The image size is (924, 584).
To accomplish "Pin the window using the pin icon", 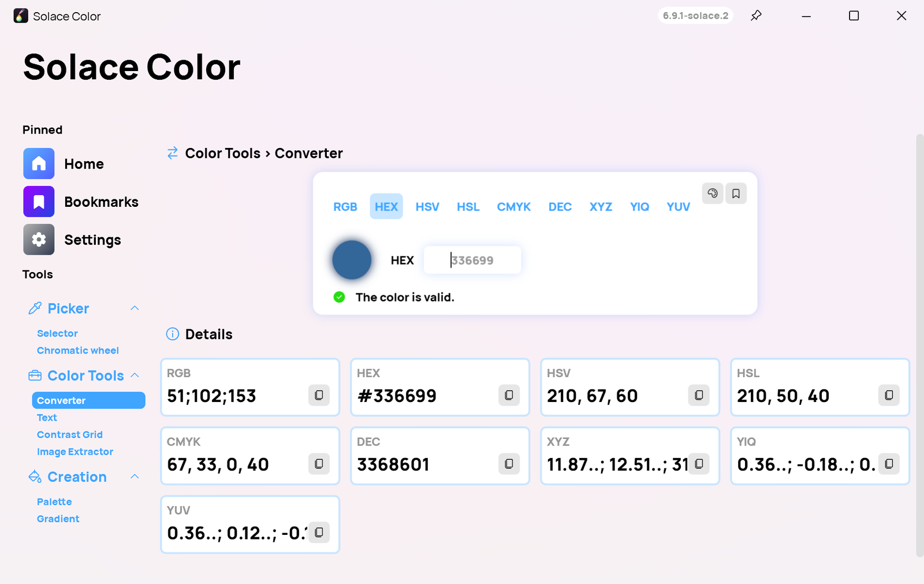I will click(x=756, y=16).
